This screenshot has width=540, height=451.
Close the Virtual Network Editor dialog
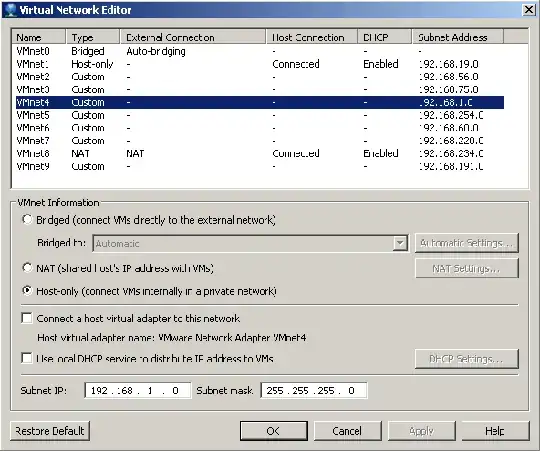pyautogui.click(x=529, y=10)
